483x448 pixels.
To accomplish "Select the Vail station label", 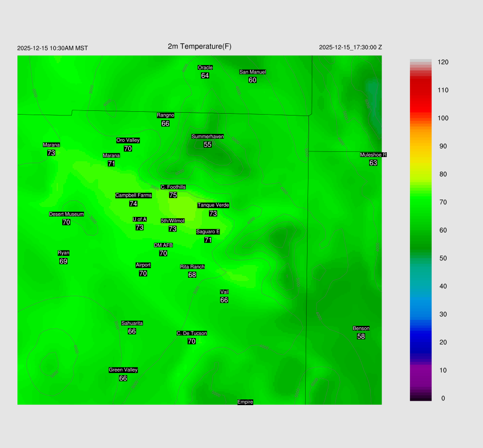I will 225,292.
